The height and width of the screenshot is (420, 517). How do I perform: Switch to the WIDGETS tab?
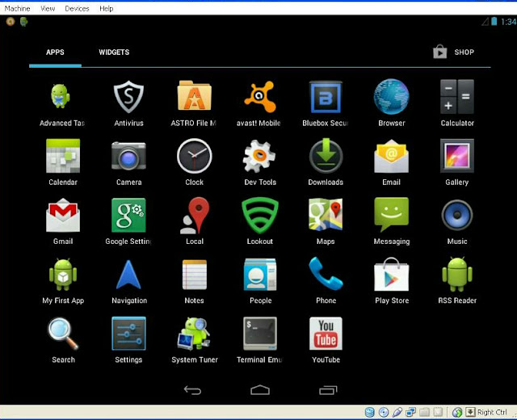click(x=114, y=52)
